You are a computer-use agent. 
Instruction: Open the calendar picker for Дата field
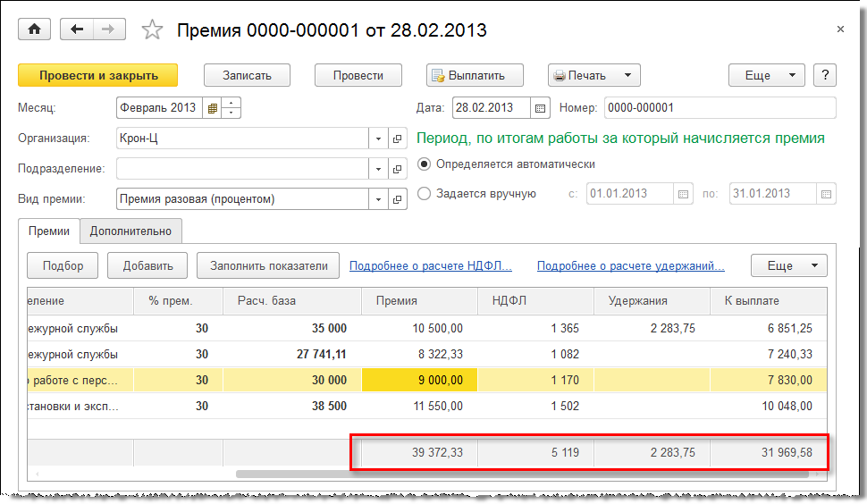pos(540,108)
